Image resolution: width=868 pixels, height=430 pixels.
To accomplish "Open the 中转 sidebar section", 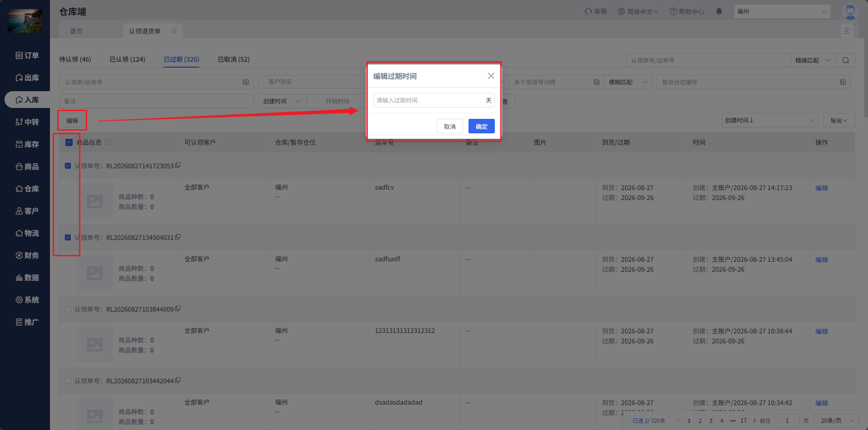I will 27,122.
